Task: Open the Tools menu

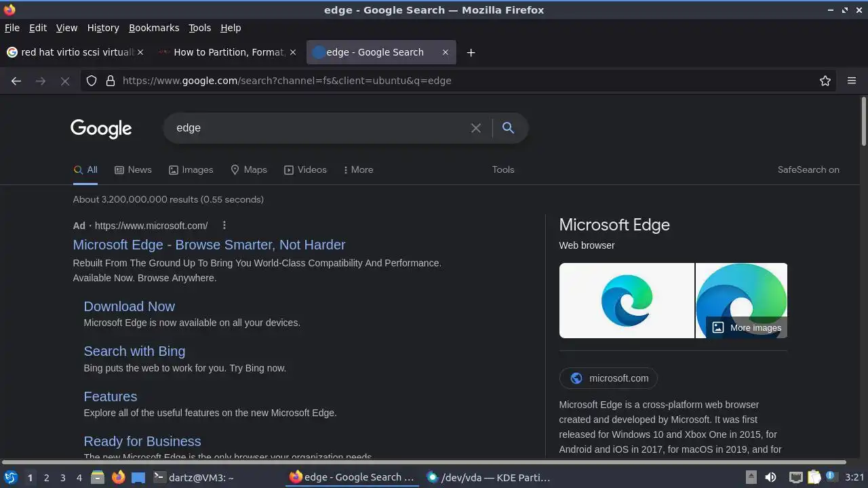Action: point(200,28)
